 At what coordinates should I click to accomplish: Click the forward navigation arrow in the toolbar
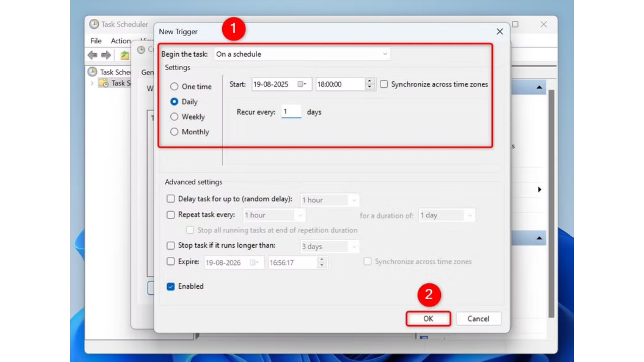tap(106, 55)
